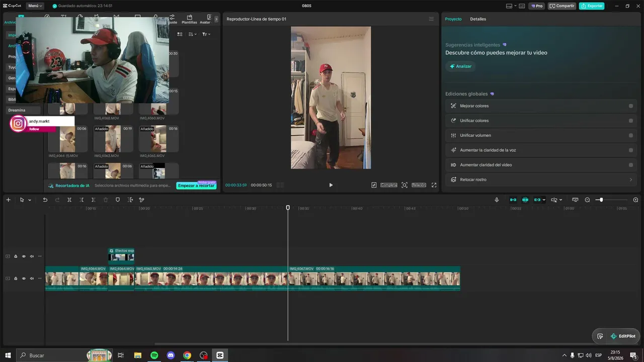The height and width of the screenshot is (362, 644).
Task: Click the Completa quality button
Action: 389,185
